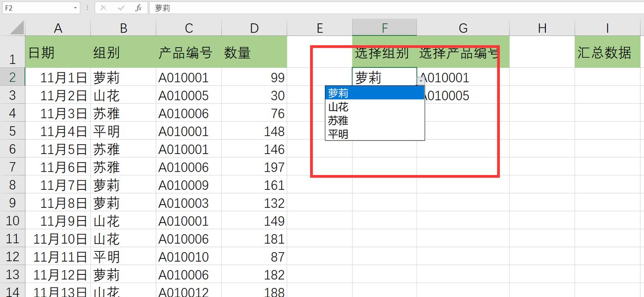
Task: Click quantity cell 99
Action: point(254,77)
